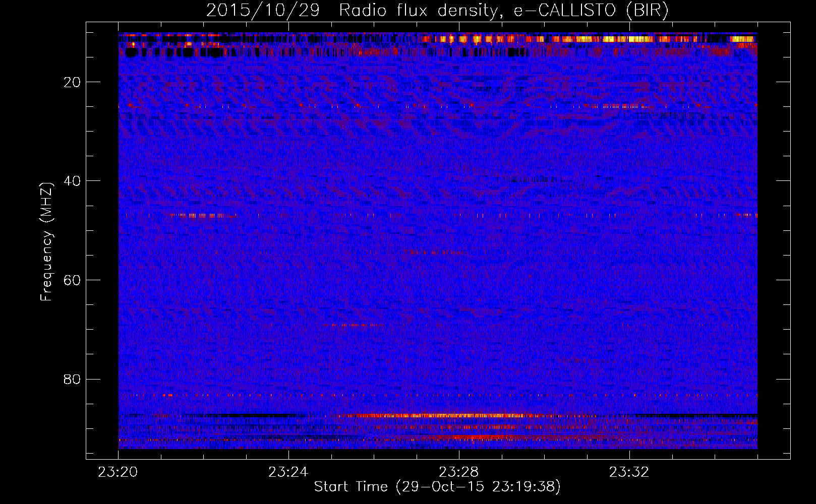This screenshot has height=504, width=816.
Task: Click the 23:24 time tick label
Action: tap(288, 472)
